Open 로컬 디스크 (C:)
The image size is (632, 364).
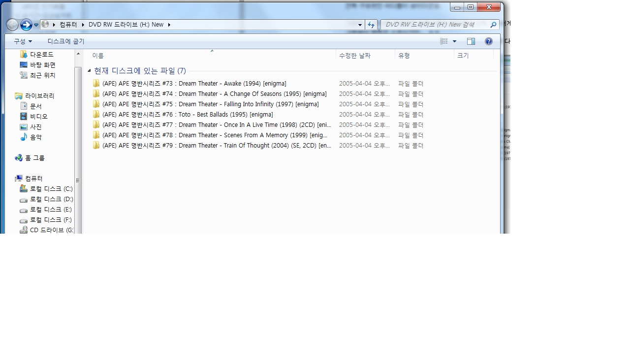tap(46, 189)
